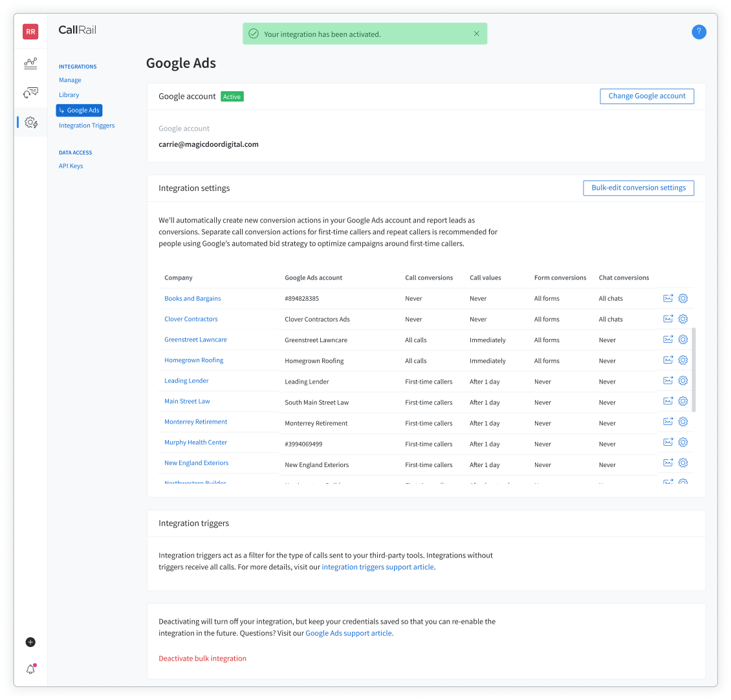This screenshot has width=731, height=700.
Task: Open settings gear for Books and Bargains
Action: tap(683, 298)
